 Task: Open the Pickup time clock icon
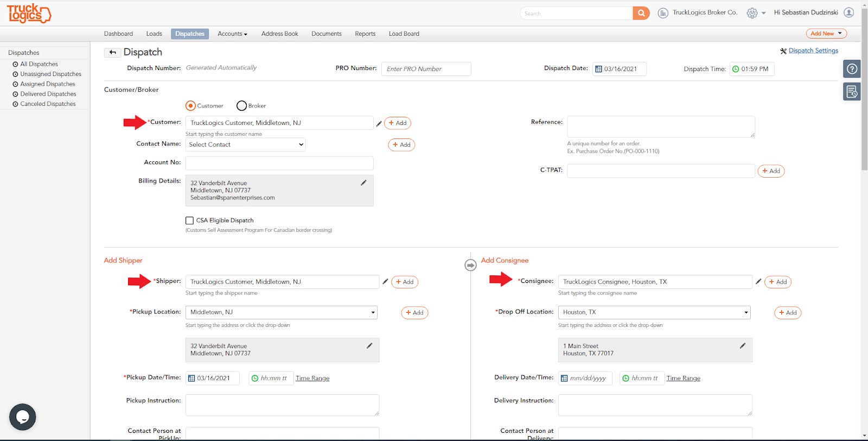tap(255, 378)
